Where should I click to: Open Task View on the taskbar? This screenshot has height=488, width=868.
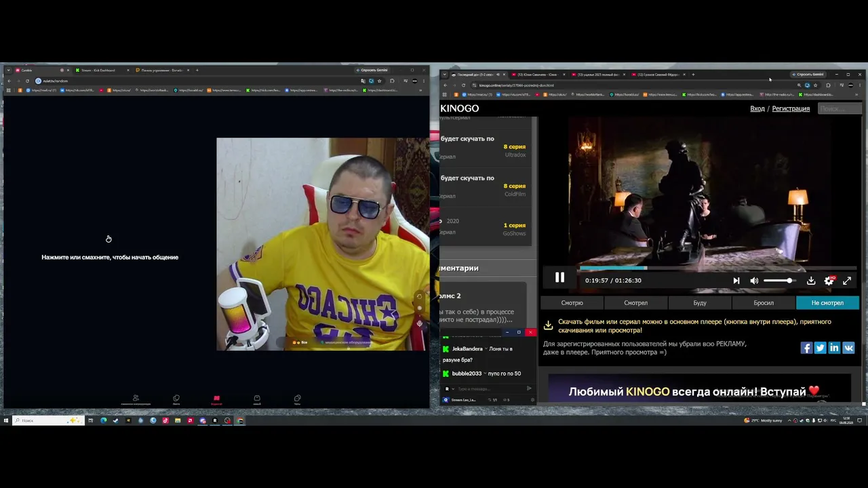pyautogui.click(x=90, y=420)
